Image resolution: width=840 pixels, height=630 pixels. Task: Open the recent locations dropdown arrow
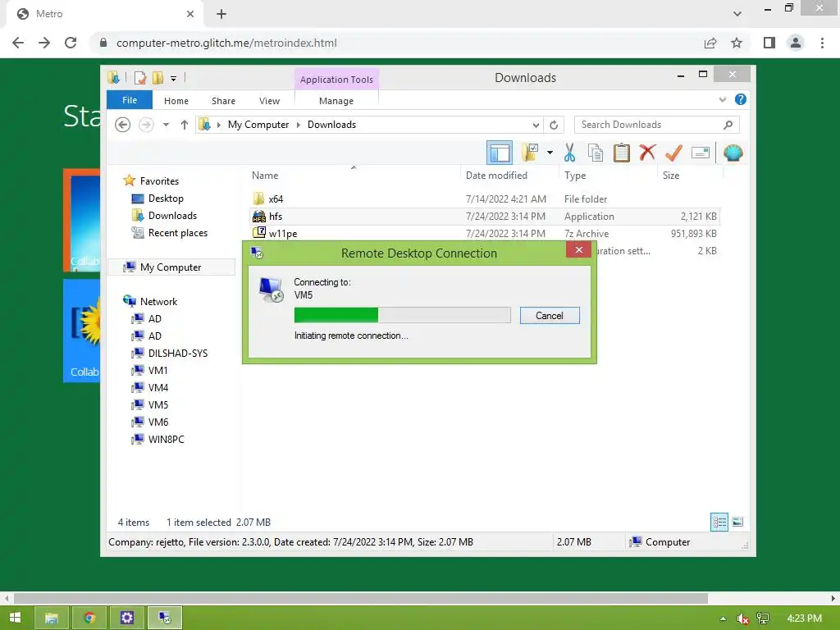click(166, 125)
